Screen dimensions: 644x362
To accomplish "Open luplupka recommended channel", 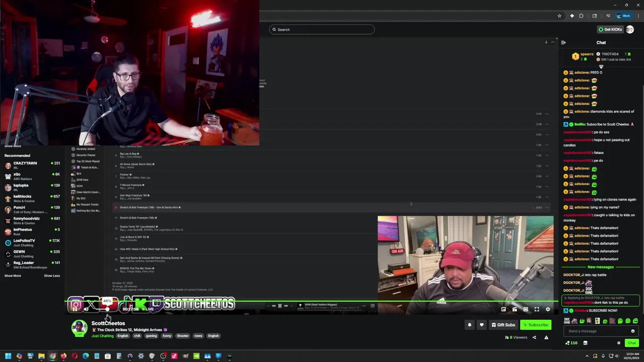I will pos(32,187).
